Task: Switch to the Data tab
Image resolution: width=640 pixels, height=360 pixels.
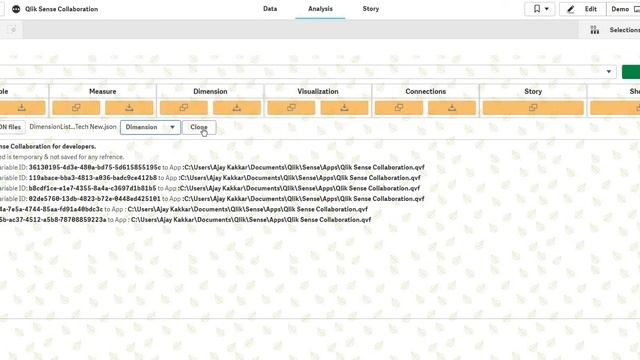Action: coord(270,9)
